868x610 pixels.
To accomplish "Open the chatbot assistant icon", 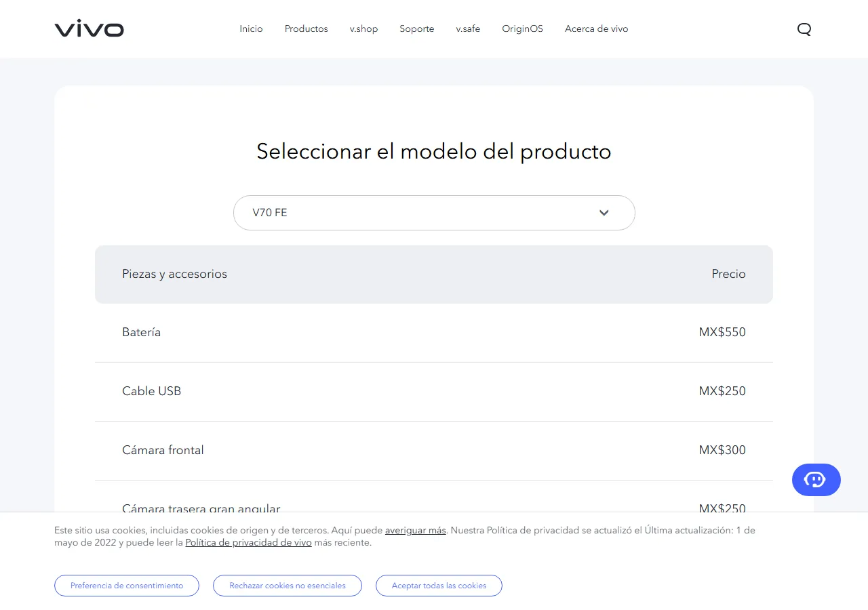I will pyautogui.click(x=816, y=480).
